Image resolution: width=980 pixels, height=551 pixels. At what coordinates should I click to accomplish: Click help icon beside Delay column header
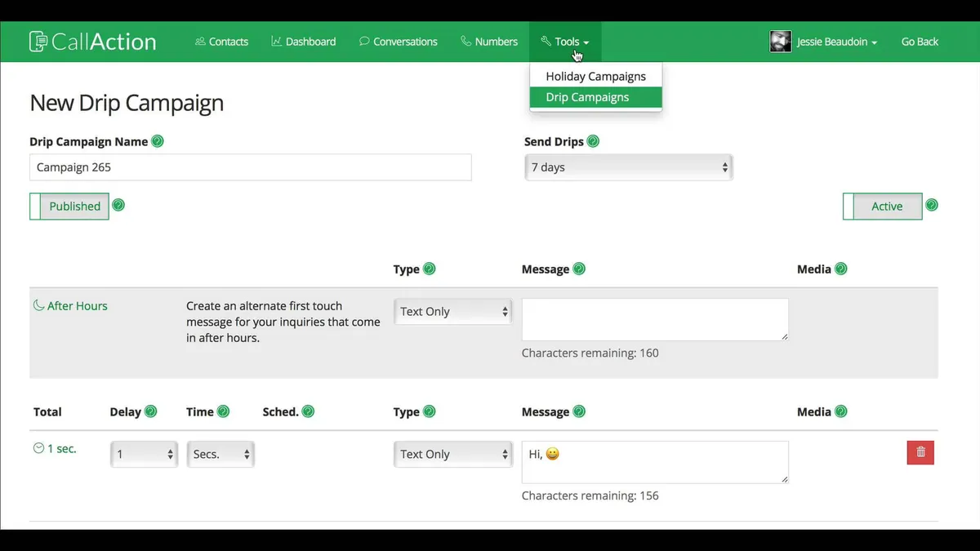pos(151,411)
